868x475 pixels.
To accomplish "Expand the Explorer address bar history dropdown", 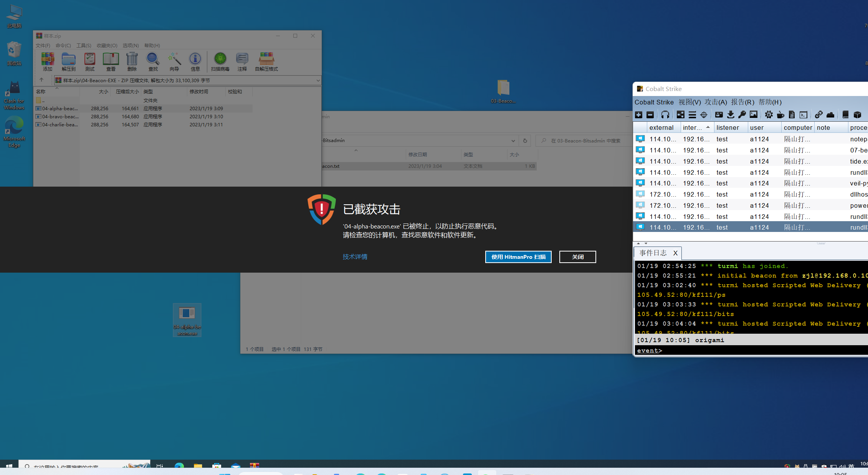I will tap(513, 141).
